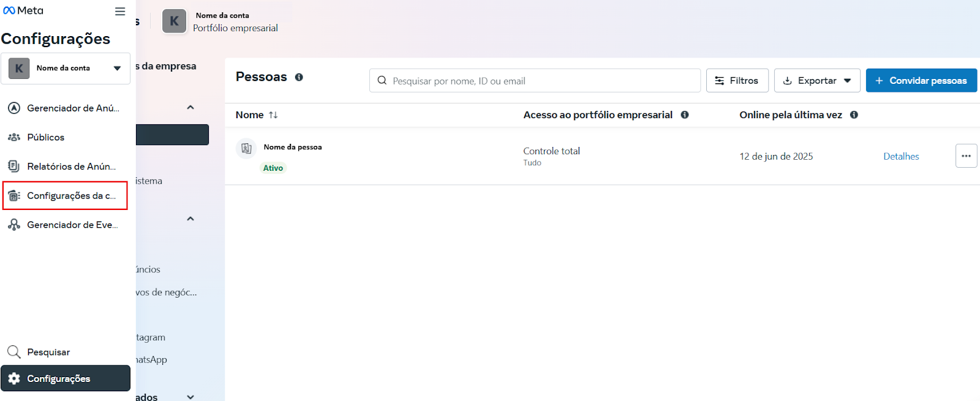Screen dimensions: 980x401
Task: Sort the list by the Nome column
Action: 273,115
